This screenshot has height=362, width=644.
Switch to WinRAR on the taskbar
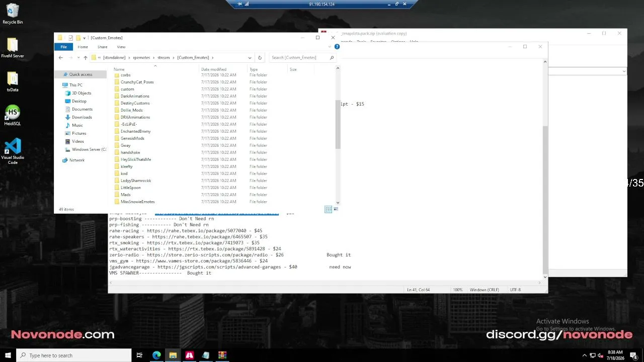click(222, 355)
